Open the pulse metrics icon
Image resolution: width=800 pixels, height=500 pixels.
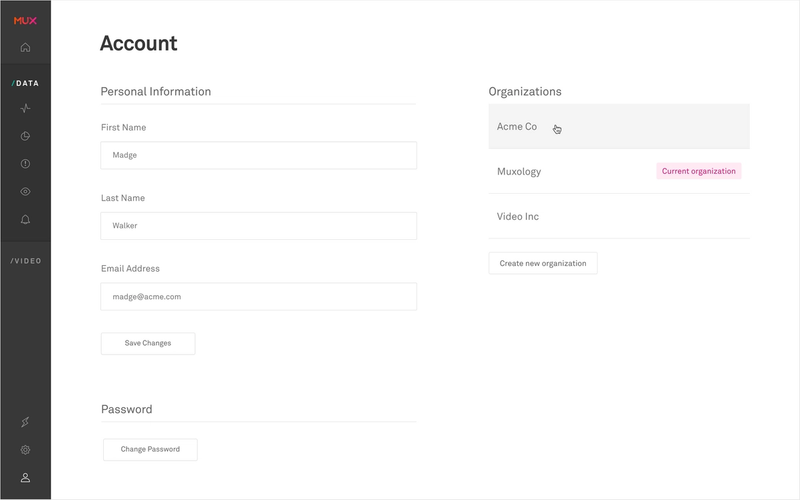pos(25,108)
